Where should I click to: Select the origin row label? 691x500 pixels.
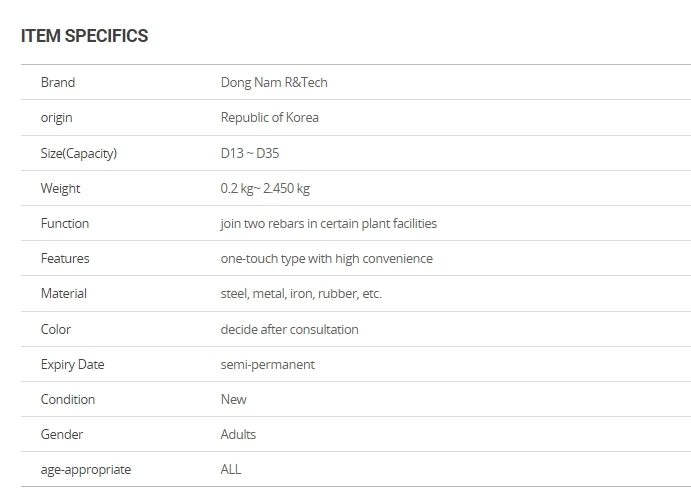coord(56,118)
